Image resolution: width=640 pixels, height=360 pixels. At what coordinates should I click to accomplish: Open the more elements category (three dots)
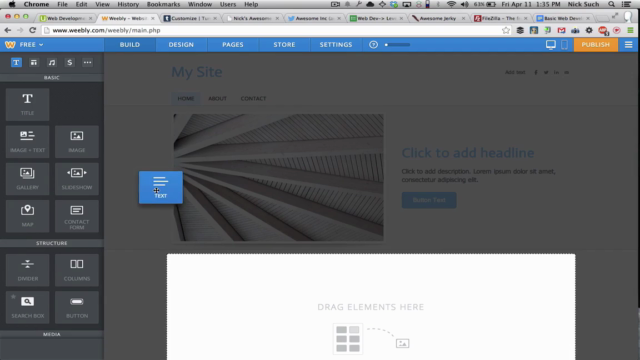click(87, 62)
